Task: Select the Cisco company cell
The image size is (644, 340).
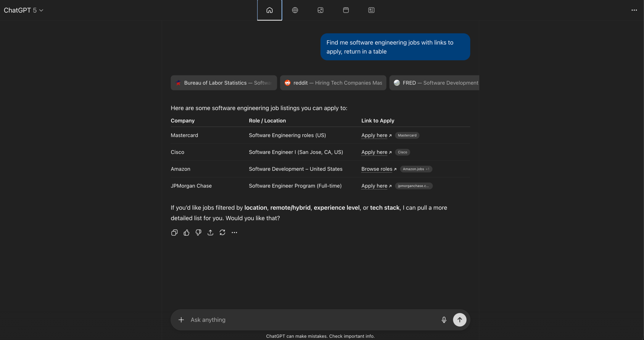Action: (x=177, y=152)
